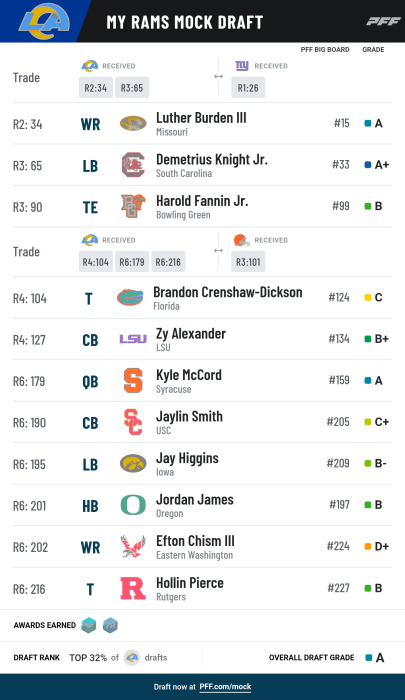
Task: Click the Browns helmet in second trade
Action: click(x=242, y=240)
